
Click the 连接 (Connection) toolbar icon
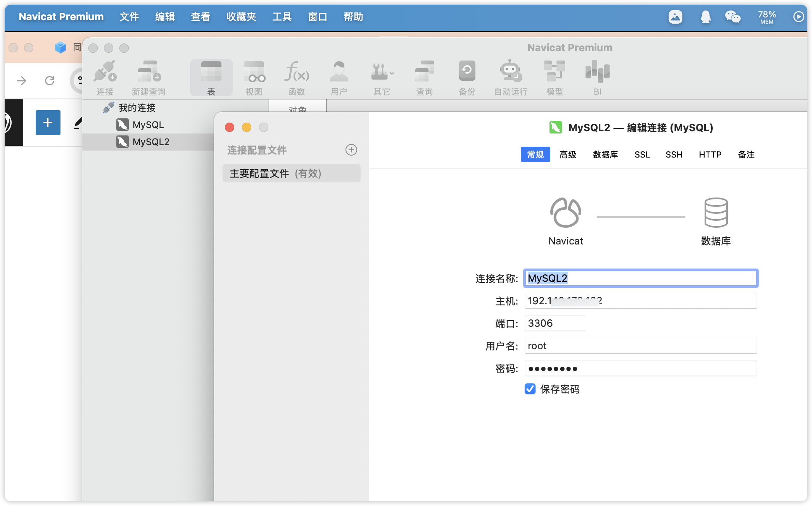click(105, 78)
